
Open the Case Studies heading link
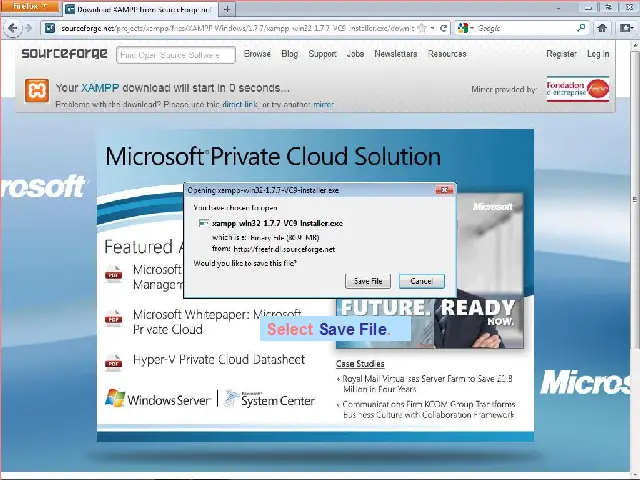point(360,364)
